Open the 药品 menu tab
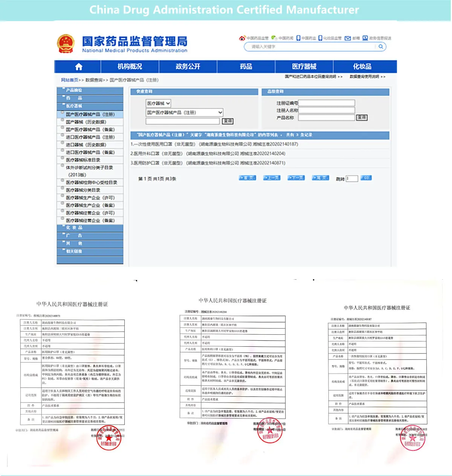The height and width of the screenshot is (476, 452). coord(246,67)
